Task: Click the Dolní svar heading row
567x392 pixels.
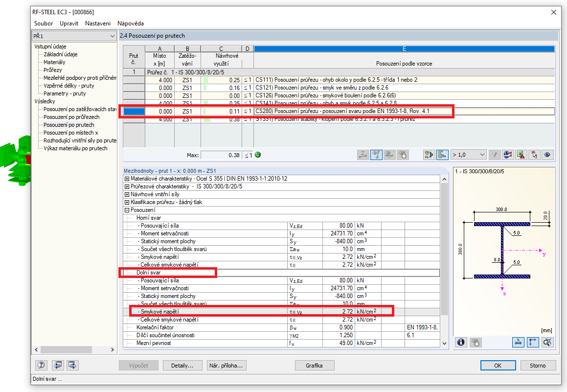Action: point(281,273)
